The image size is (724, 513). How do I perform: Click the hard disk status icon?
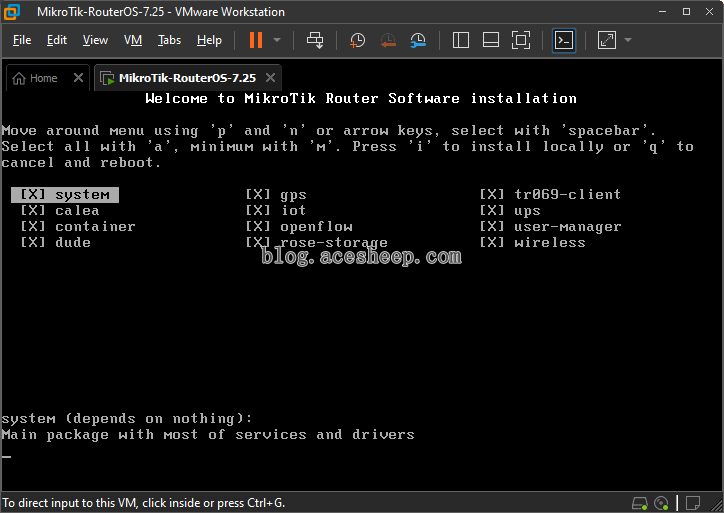click(x=640, y=503)
